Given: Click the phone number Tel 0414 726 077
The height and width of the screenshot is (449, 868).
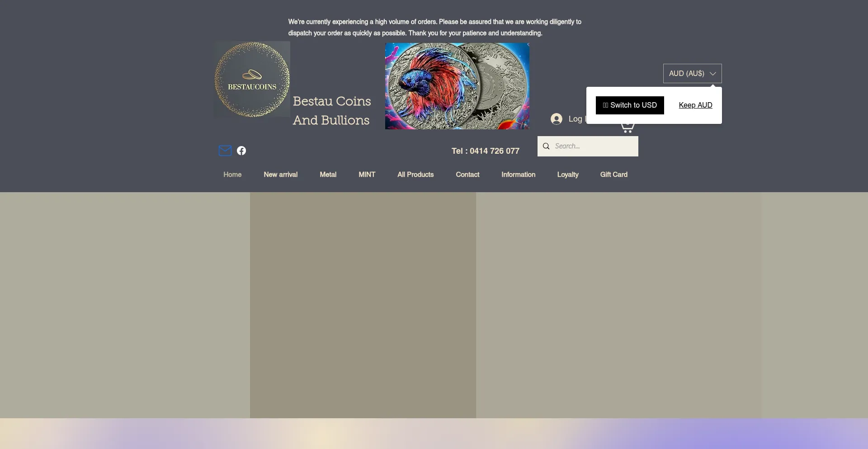Looking at the screenshot, I should 486,151.
